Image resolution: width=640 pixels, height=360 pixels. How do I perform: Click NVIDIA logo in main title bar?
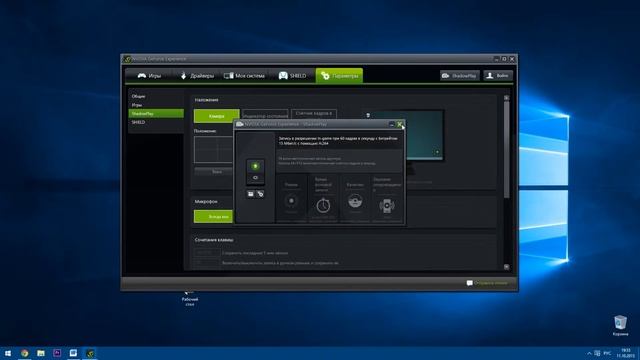[127, 59]
